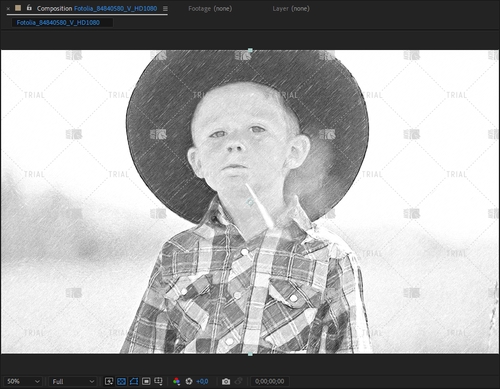Screen dimensions: 500x389
Task: Adjust the +0,0 exposure value
Action: click(202, 382)
